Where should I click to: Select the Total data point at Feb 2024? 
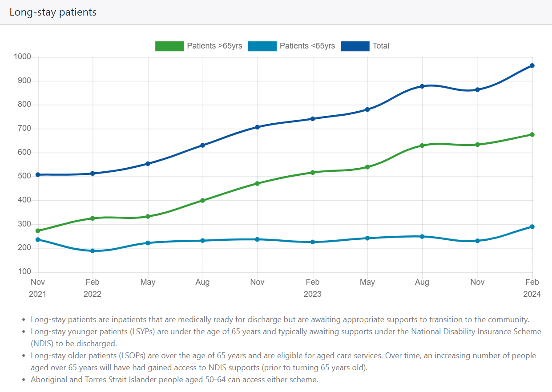[x=532, y=66]
